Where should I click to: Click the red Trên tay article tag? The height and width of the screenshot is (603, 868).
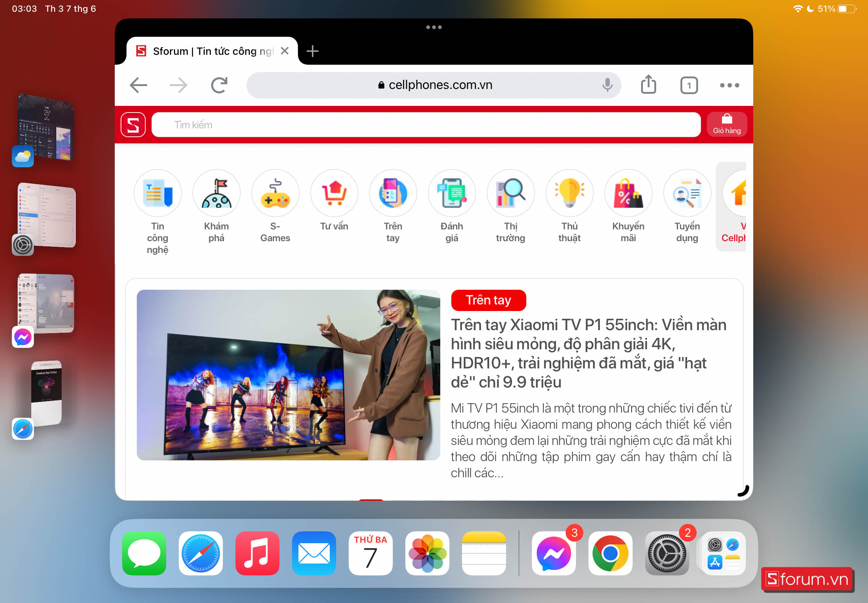click(x=488, y=300)
